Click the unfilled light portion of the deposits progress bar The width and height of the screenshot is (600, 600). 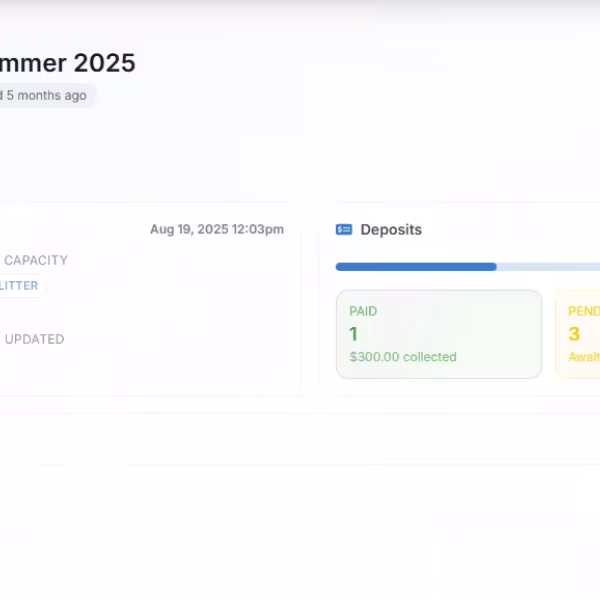[x=548, y=267]
